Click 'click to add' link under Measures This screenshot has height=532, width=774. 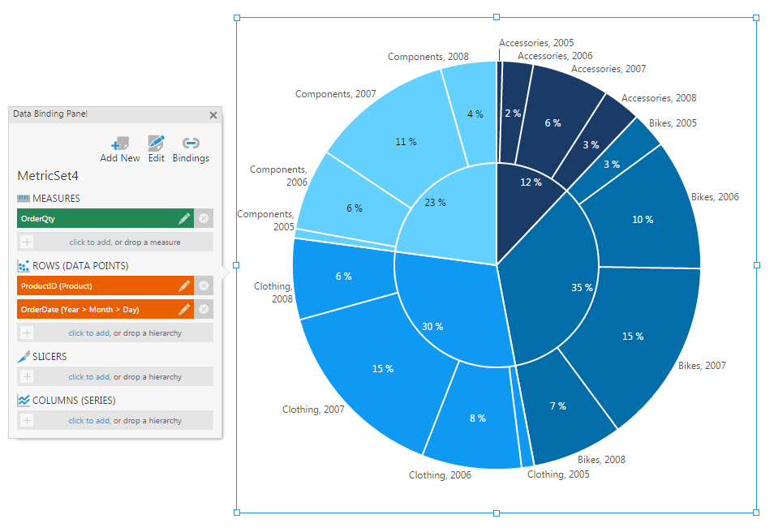89,242
